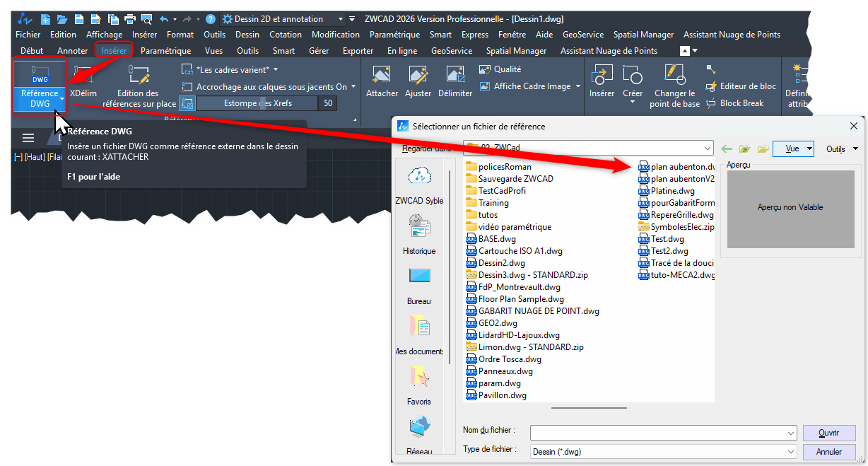
Task: Open the Vue dropdown in file dialog
Action: pos(794,148)
